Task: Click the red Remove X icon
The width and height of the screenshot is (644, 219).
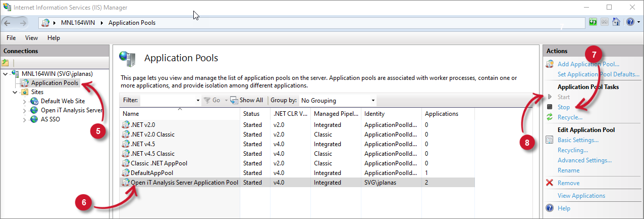Action: pos(550,183)
